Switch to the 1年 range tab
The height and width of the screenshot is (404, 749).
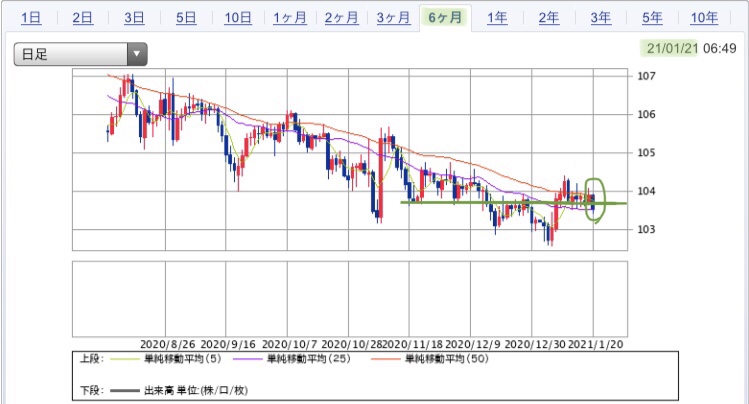pyautogui.click(x=497, y=17)
